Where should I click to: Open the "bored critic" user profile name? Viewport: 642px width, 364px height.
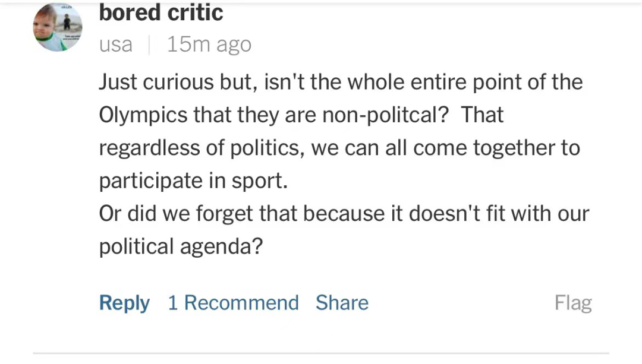click(161, 13)
